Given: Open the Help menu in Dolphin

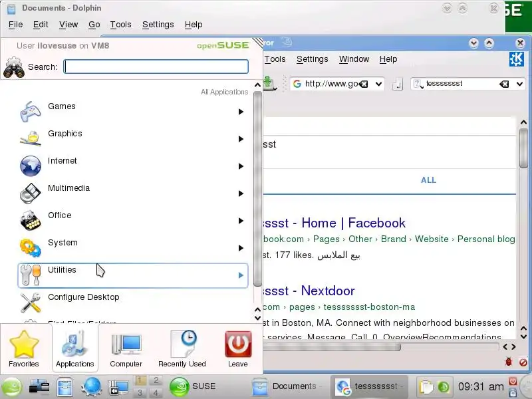Looking at the screenshot, I should click(194, 25).
